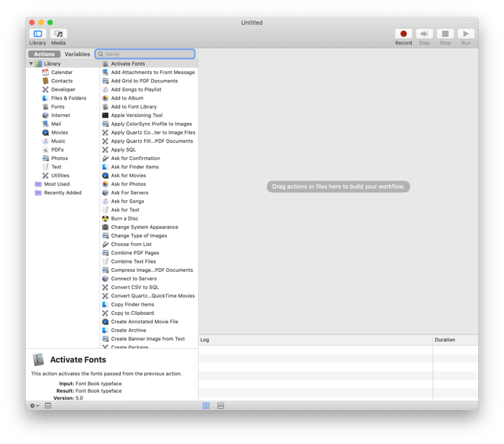Run the workflow with the Run button
The width and height of the screenshot is (504, 444).
(x=465, y=34)
